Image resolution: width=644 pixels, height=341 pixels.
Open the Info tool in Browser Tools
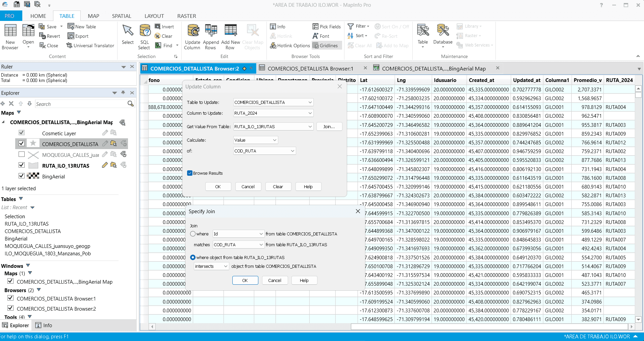coord(278,27)
